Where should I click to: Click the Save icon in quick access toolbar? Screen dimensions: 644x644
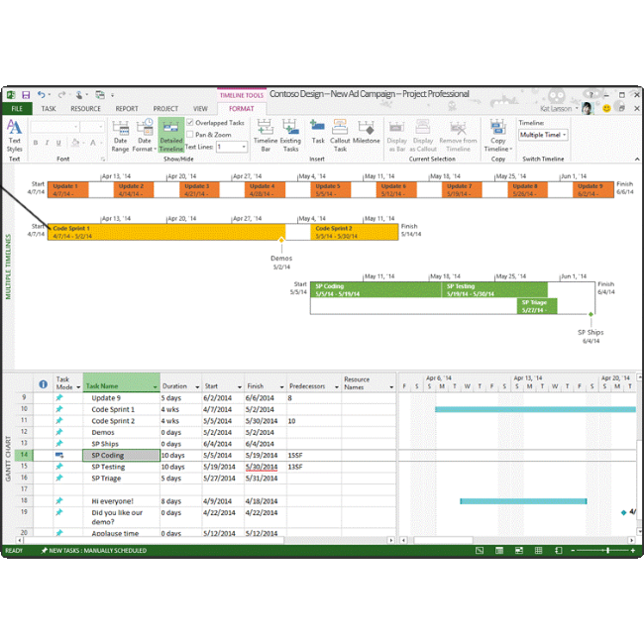point(26,95)
